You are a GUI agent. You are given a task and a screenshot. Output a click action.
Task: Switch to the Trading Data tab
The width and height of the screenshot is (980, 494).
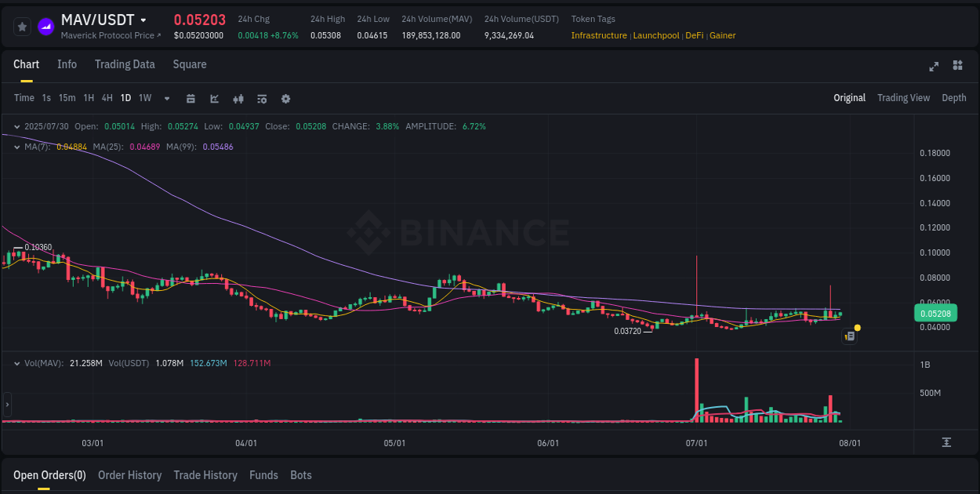point(125,64)
